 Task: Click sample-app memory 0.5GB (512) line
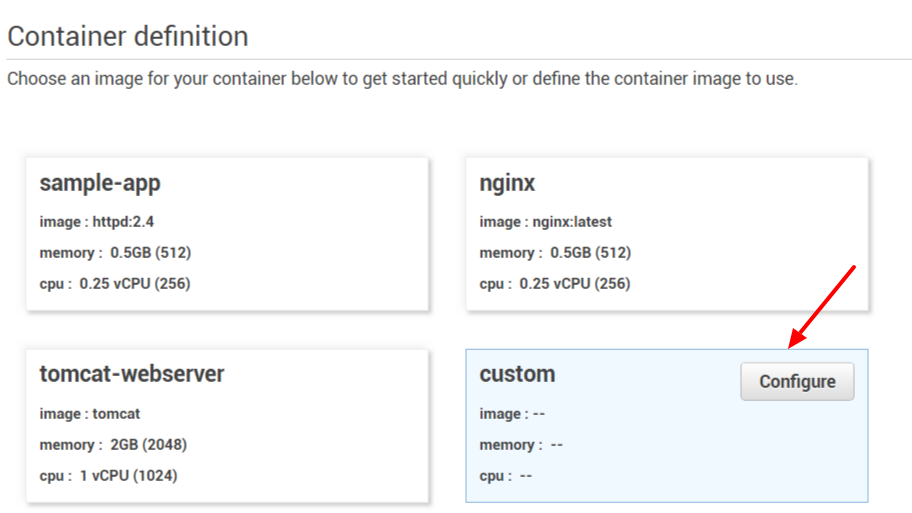tap(115, 253)
